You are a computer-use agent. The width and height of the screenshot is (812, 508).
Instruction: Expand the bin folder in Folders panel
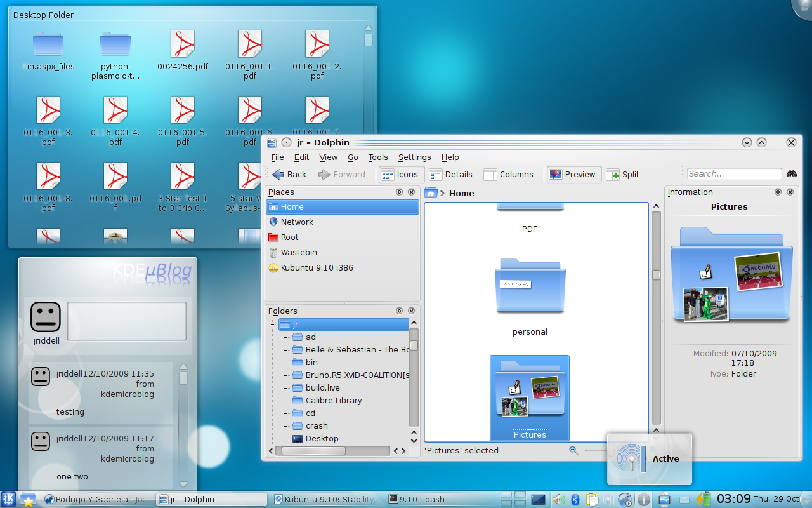[284, 362]
